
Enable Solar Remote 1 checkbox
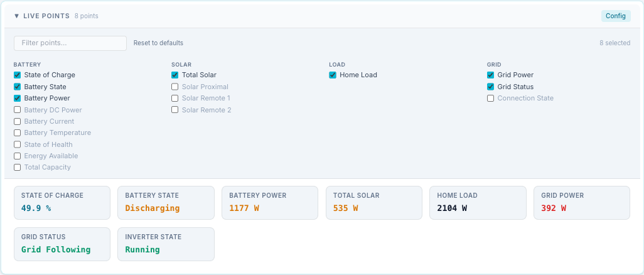click(x=175, y=98)
